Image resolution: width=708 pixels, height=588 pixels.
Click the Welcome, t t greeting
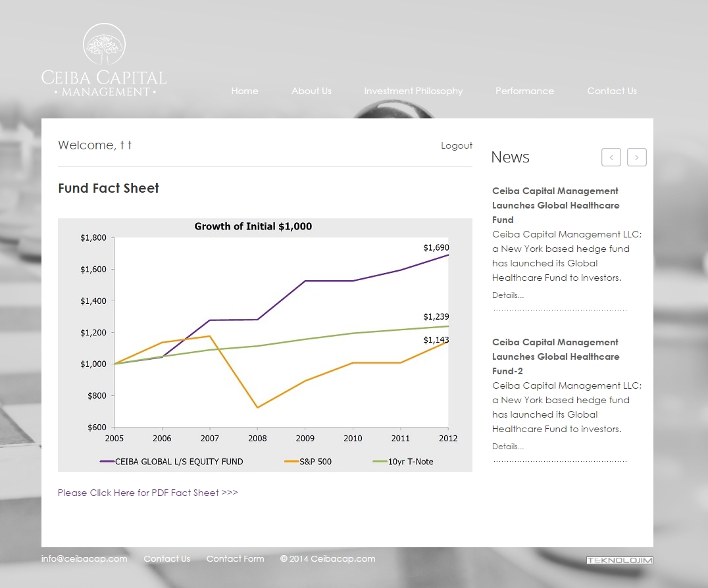95,145
